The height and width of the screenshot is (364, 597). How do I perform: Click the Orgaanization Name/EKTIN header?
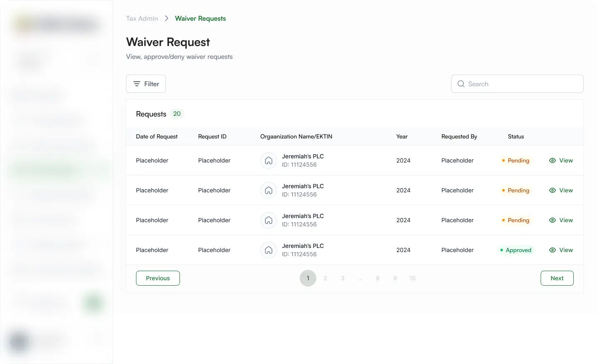coord(296,136)
